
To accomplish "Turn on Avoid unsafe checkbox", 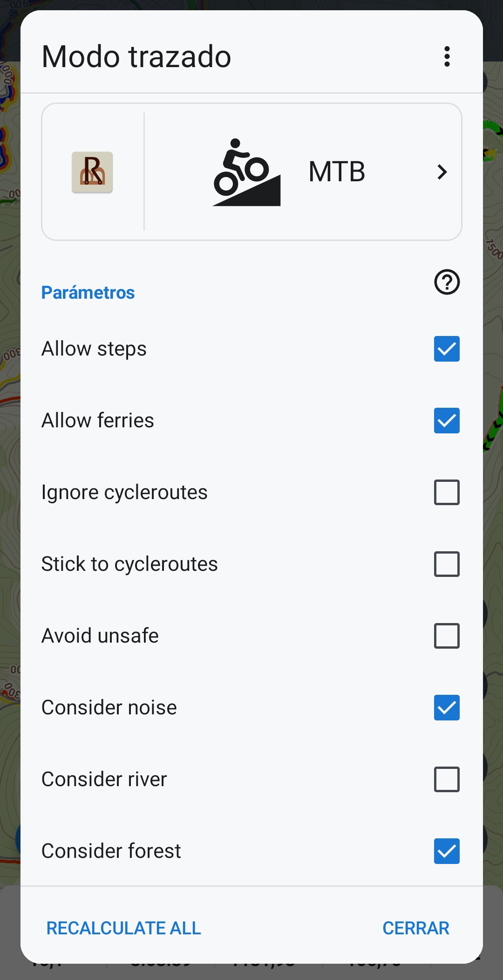I will pos(447,636).
